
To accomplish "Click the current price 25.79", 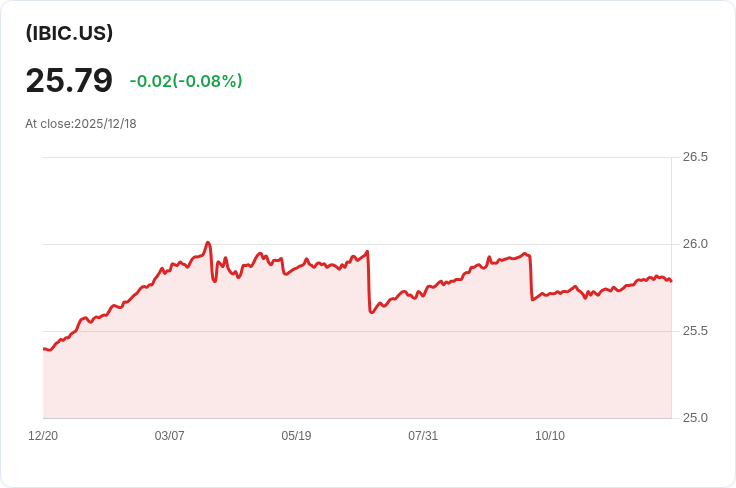I will pos(69,80).
